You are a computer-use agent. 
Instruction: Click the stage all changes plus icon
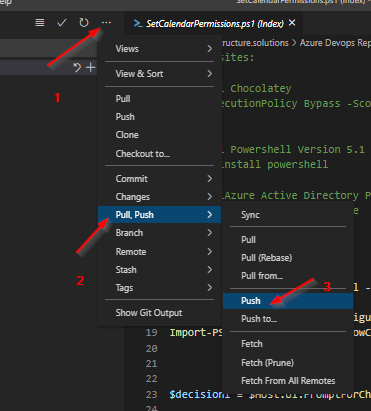pyautogui.click(x=91, y=67)
